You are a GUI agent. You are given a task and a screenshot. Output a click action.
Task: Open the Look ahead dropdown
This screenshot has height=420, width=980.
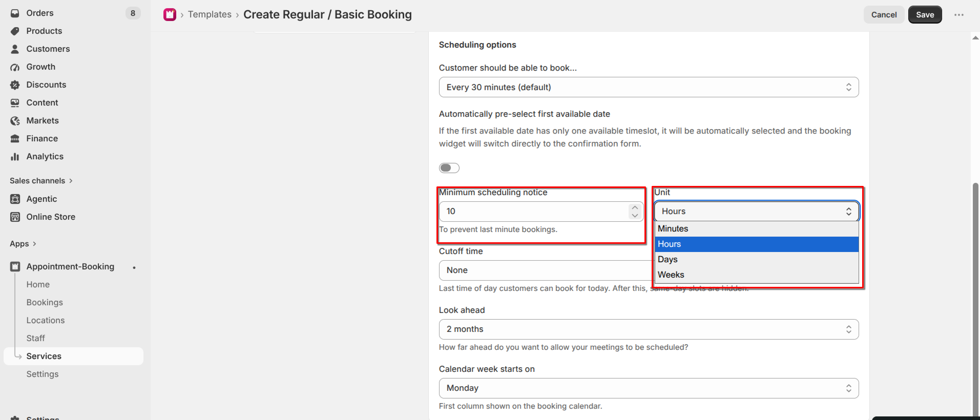pyautogui.click(x=649, y=329)
